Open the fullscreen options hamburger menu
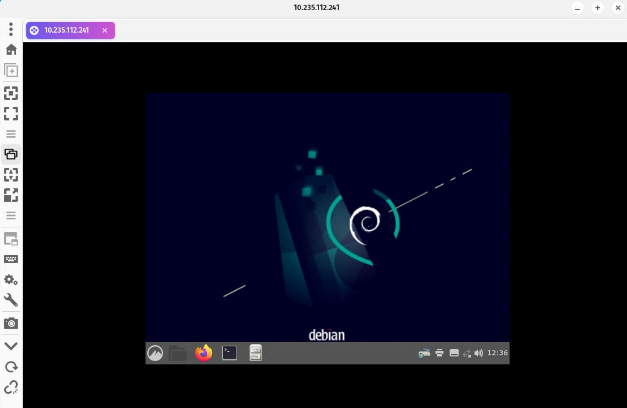Image resolution: width=627 pixels, height=408 pixels. tap(11, 134)
